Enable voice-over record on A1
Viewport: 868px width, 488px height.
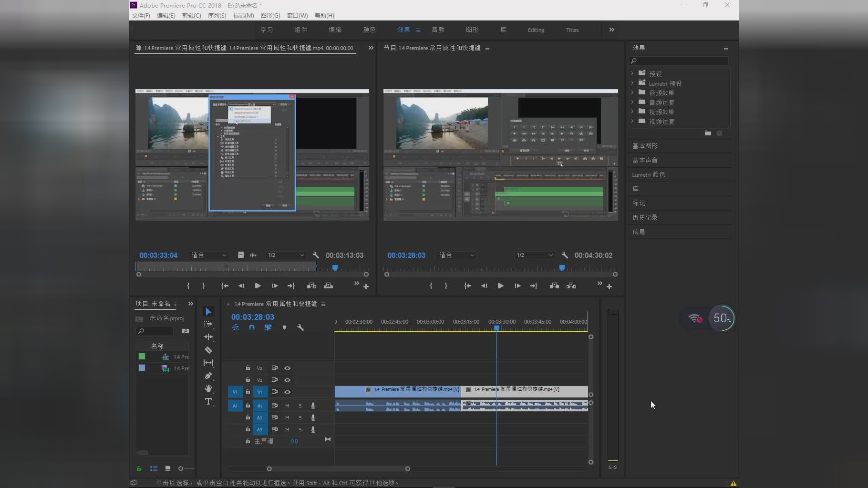pos(313,406)
